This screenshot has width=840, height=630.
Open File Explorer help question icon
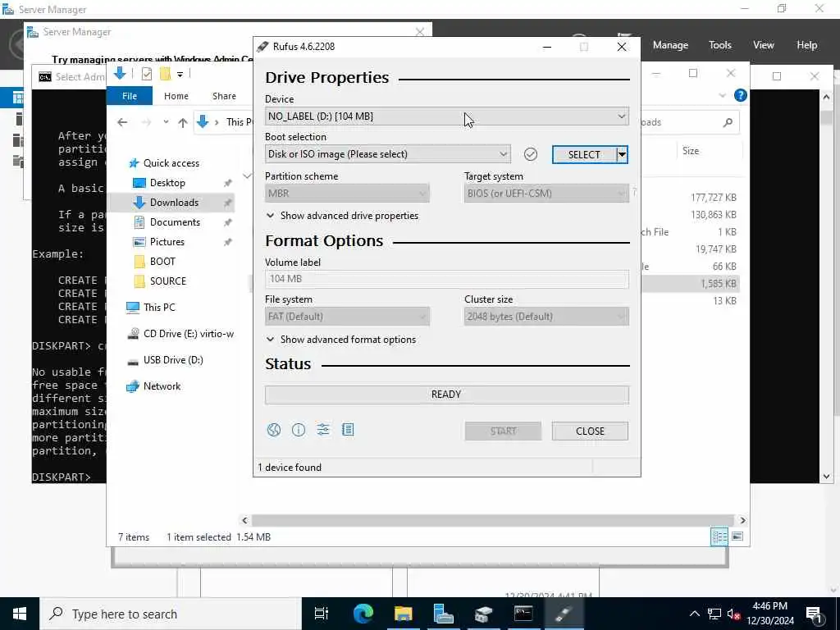(741, 95)
